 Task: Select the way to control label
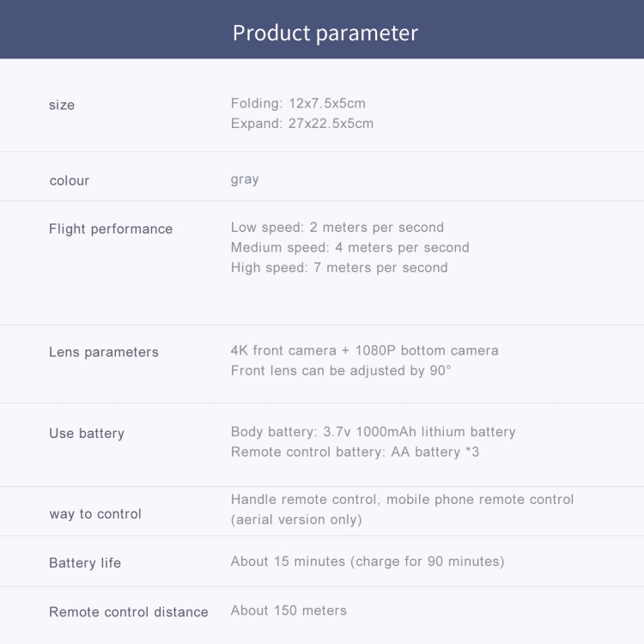click(x=95, y=513)
